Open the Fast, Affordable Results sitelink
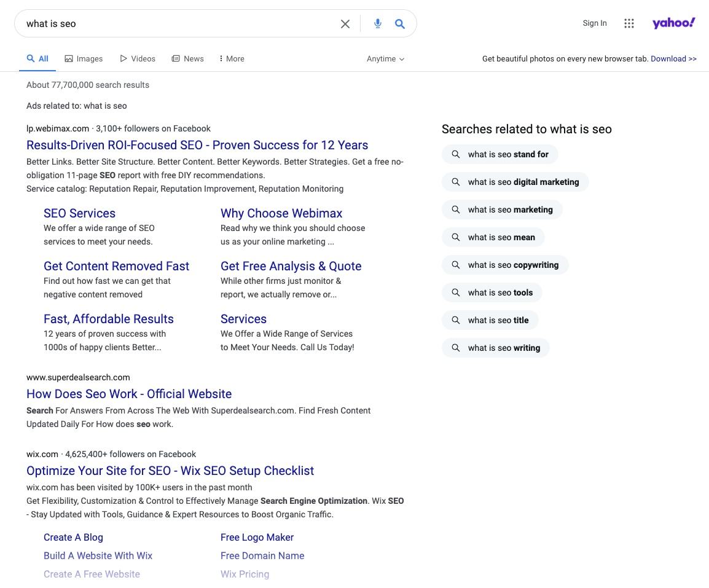Viewport: 709px width, 588px height. pyautogui.click(x=109, y=319)
